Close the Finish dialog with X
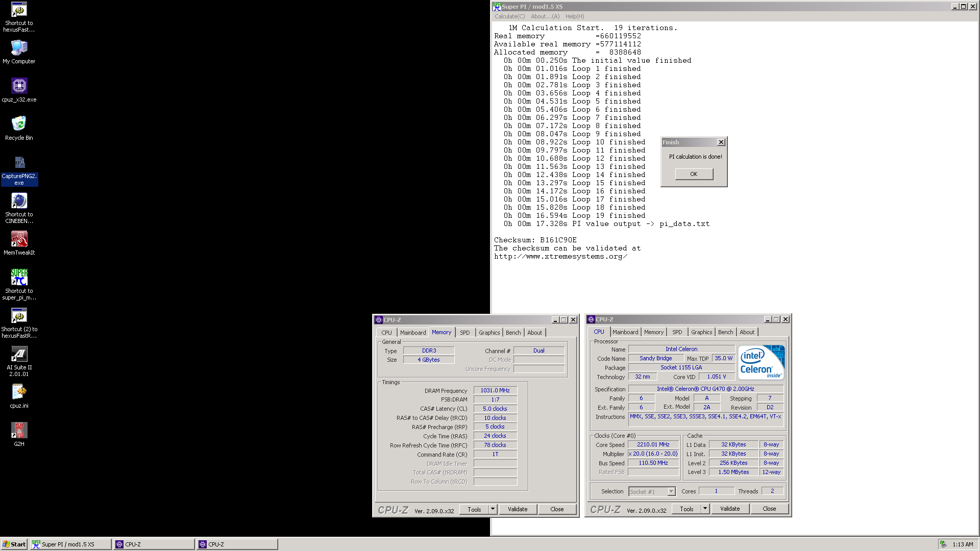This screenshot has width=980, height=551. click(721, 142)
